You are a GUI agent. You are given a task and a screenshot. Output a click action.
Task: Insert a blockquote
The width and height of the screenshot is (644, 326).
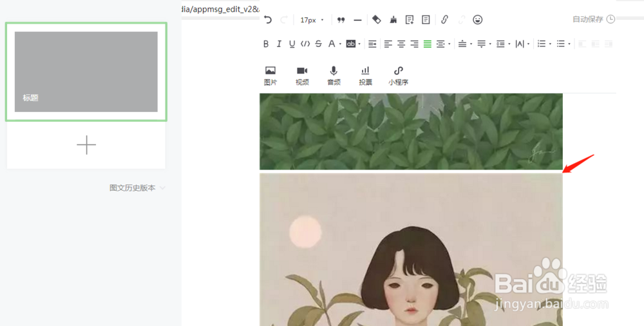(341, 20)
